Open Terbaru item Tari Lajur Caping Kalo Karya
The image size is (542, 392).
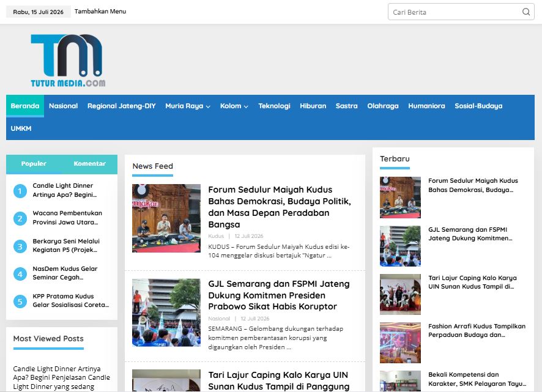472,283
